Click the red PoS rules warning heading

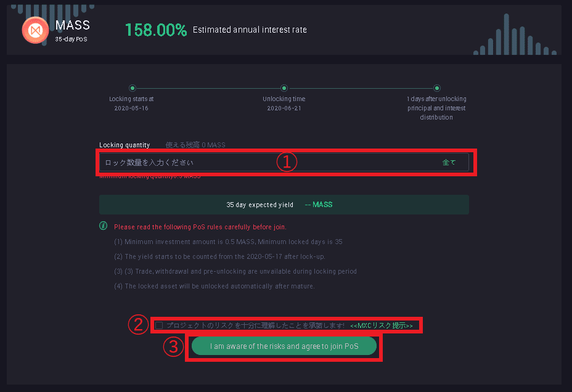[200, 227]
